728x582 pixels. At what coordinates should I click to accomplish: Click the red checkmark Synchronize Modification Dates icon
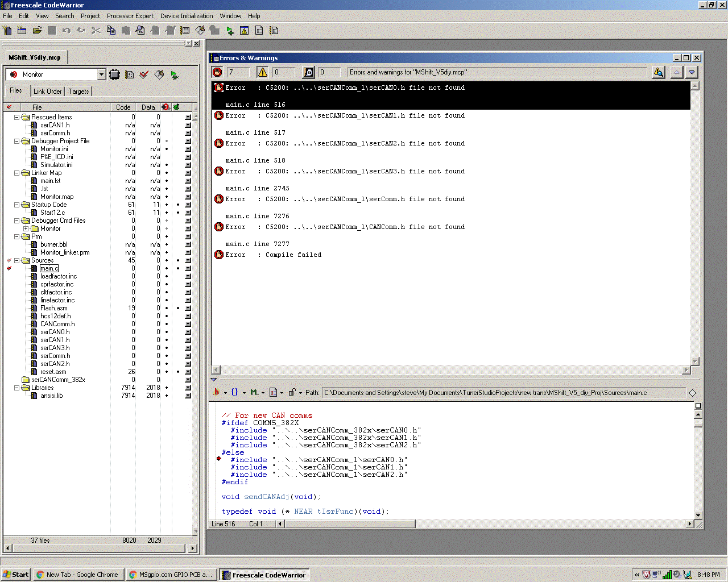[144, 74]
